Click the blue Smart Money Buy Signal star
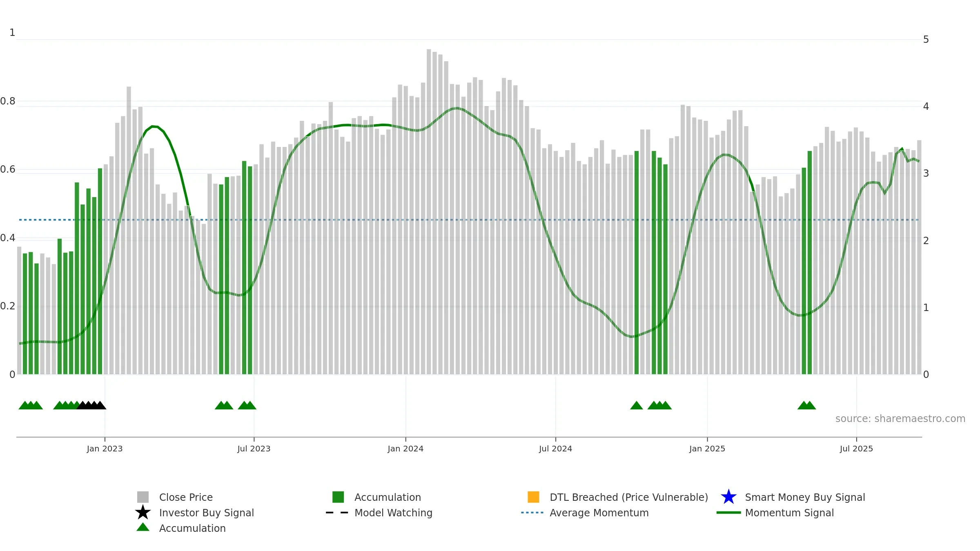Screen dimensions: 980x551 [728, 497]
